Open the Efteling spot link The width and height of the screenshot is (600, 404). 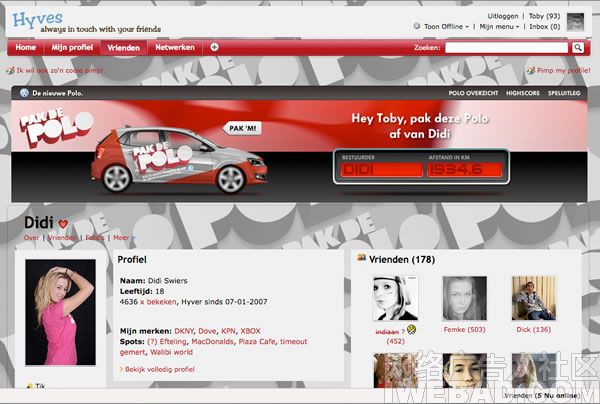point(173,341)
